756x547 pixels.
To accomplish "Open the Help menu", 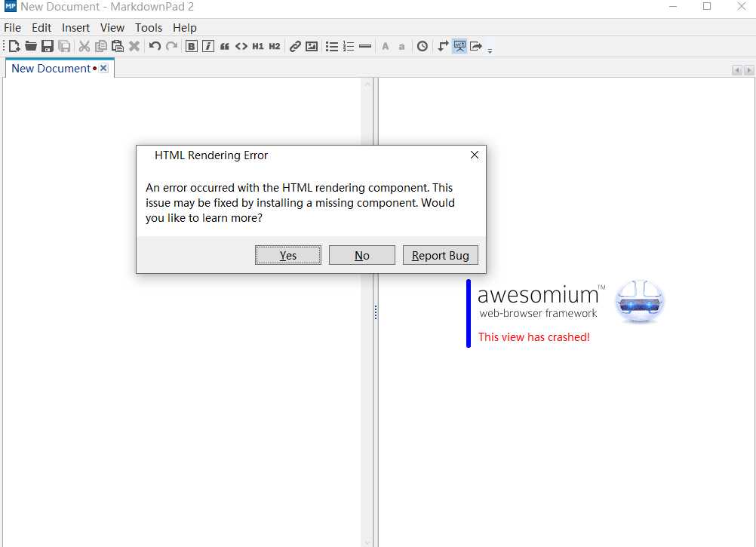I will click(185, 27).
